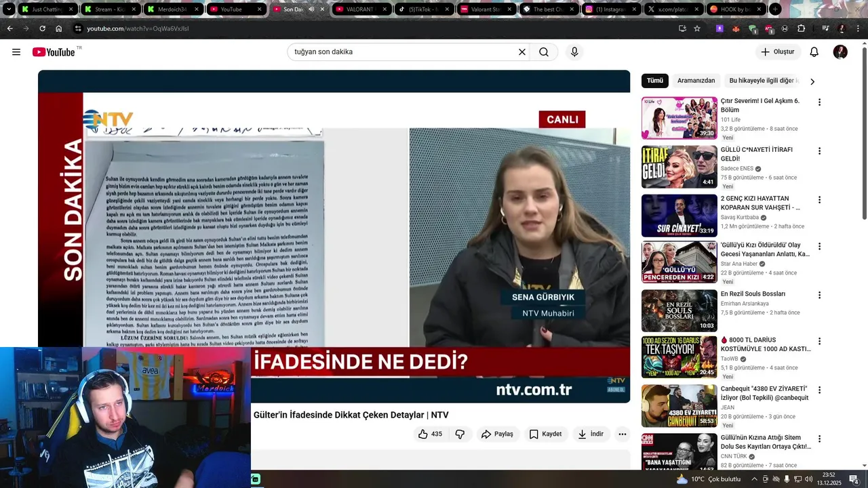This screenshot has height=488, width=868.
Task: Open options for 'Güllü'yü Kızı Öldürüldü' video
Action: pos(819,247)
